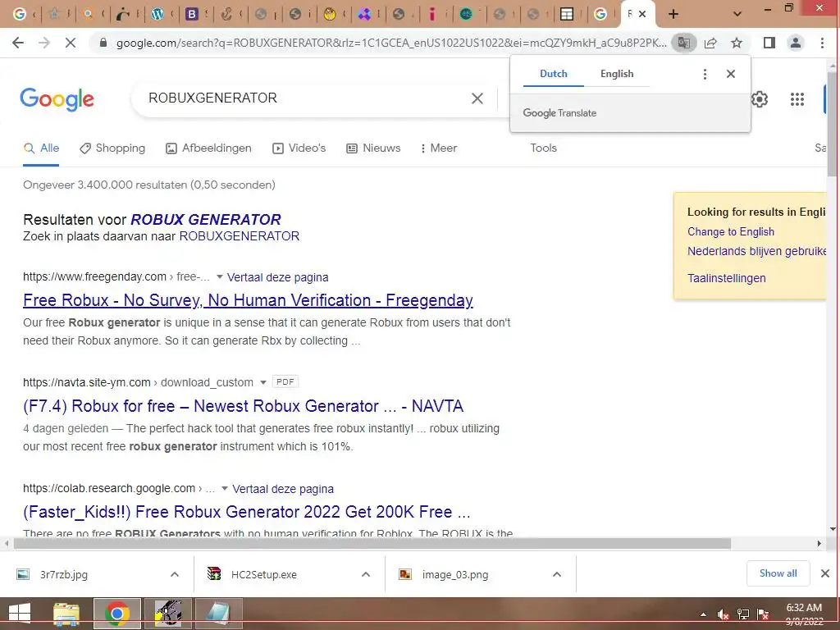Image resolution: width=840 pixels, height=630 pixels.
Task: Open the Google Translate icon in address bar
Action: pyautogui.click(x=684, y=43)
